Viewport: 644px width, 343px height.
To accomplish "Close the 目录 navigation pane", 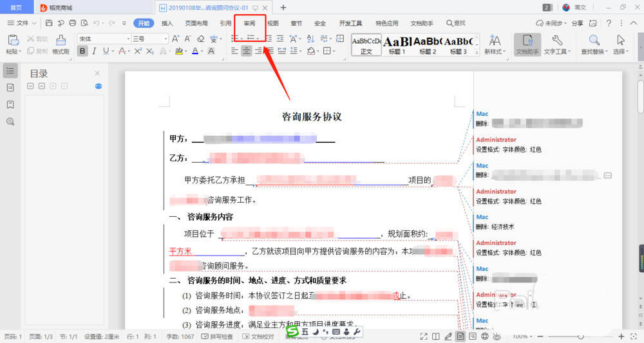I will (97, 73).
